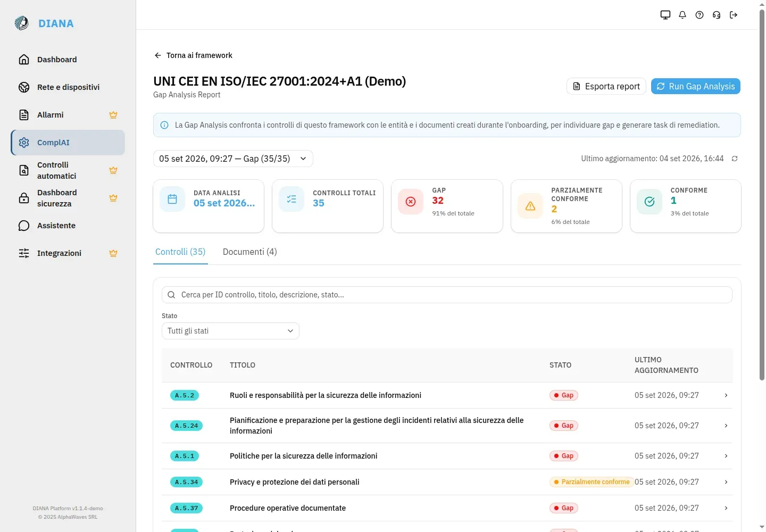
Task: Click the support headset icon
Action: [717, 15]
